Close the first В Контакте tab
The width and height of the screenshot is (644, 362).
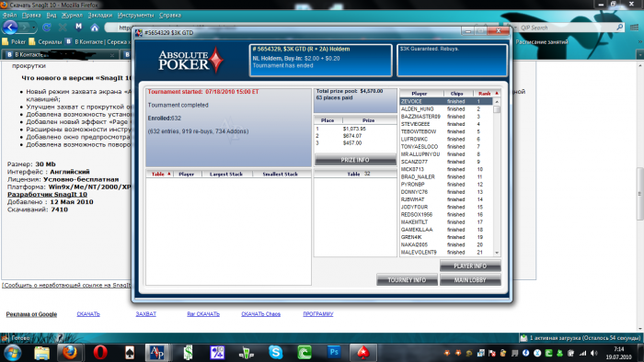pos(112,55)
